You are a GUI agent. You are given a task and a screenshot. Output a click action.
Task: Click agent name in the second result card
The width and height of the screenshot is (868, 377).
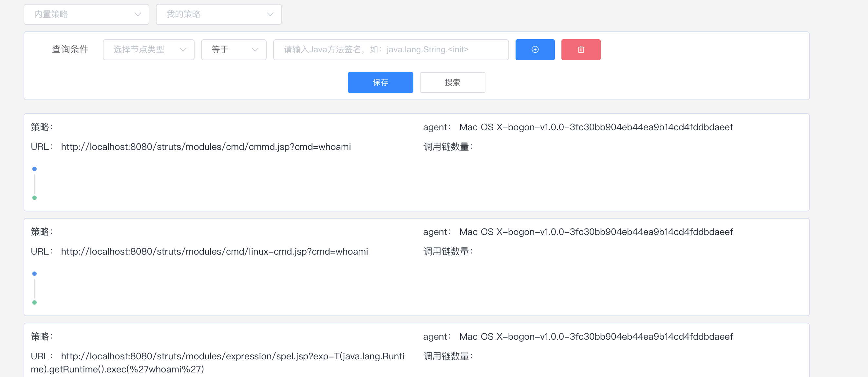596,232
